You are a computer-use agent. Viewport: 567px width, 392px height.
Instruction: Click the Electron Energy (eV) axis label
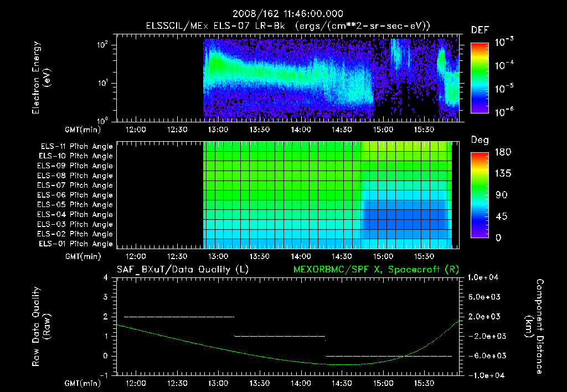click(x=41, y=78)
